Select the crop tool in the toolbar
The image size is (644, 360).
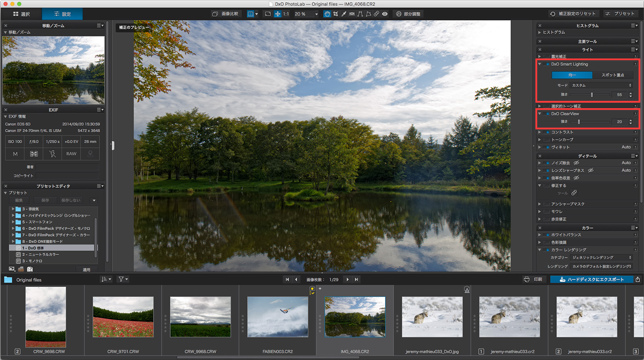pyautogui.click(x=335, y=14)
